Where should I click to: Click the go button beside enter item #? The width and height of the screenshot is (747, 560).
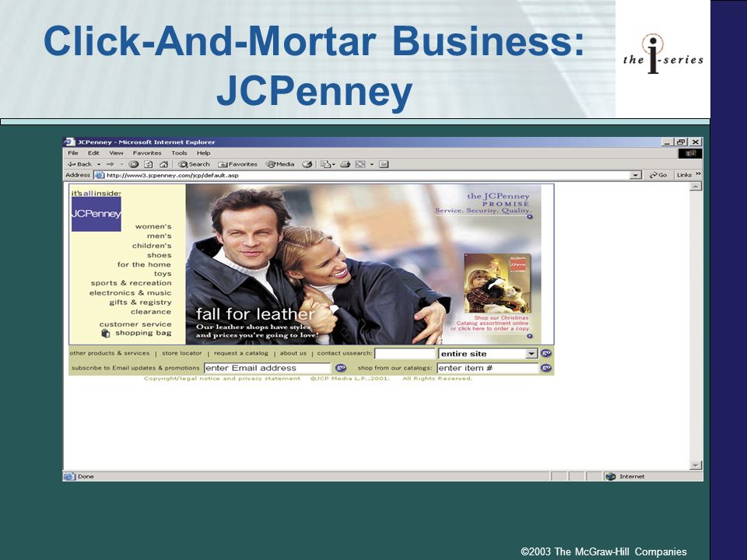pyautogui.click(x=546, y=368)
